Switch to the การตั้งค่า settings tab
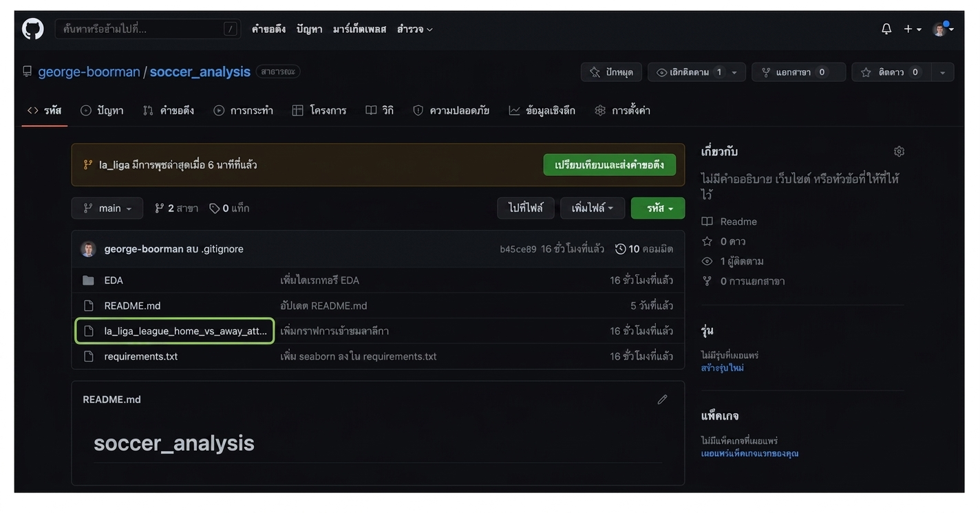The width and height of the screenshot is (980, 513). tap(623, 110)
